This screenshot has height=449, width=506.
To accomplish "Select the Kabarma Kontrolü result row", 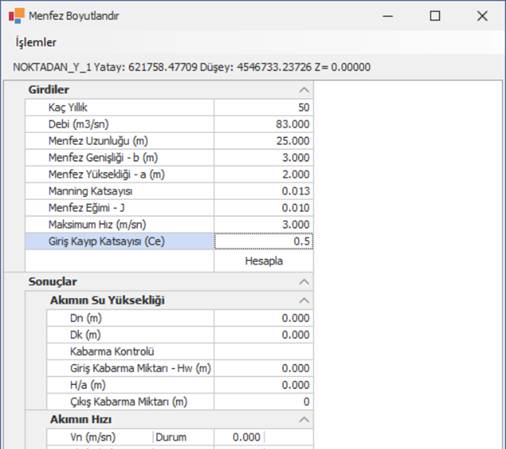I will (x=180, y=351).
